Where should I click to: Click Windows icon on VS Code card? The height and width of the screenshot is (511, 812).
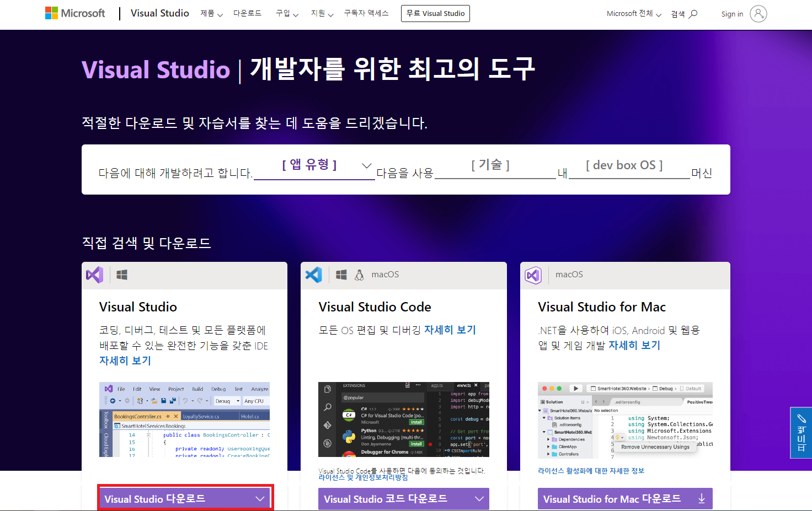(341, 275)
